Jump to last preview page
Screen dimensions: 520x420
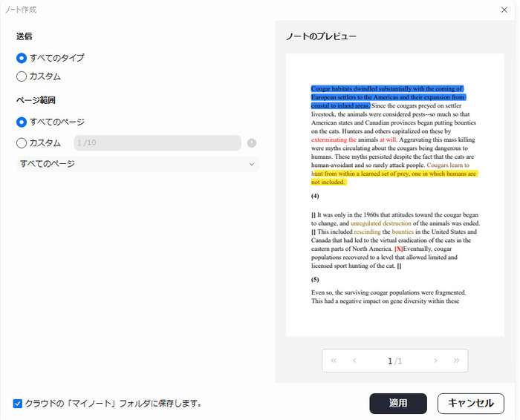[455, 361]
